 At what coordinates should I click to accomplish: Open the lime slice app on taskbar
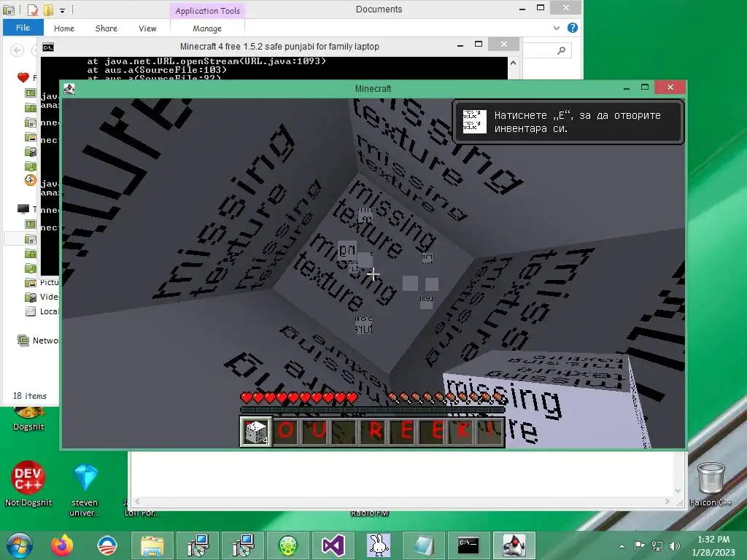click(287, 545)
